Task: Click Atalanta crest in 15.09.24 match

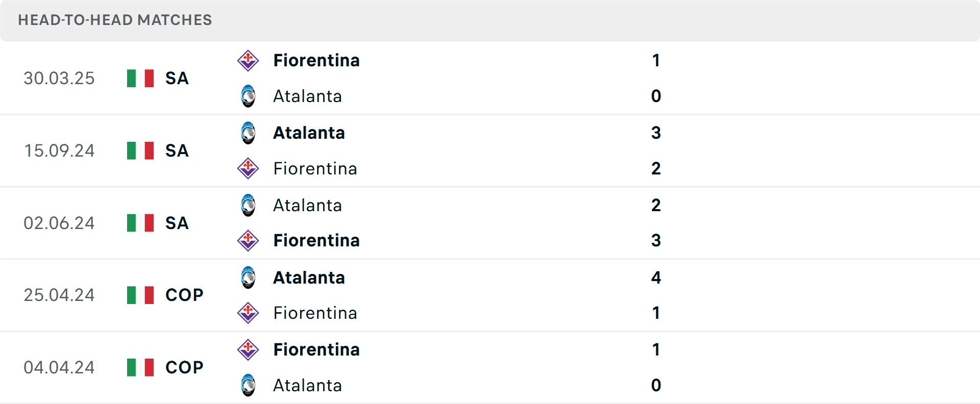Action: point(248,133)
